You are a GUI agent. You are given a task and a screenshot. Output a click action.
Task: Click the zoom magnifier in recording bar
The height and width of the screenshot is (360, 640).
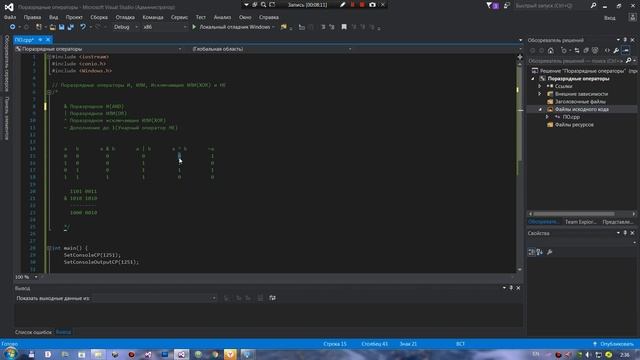tap(264, 5)
